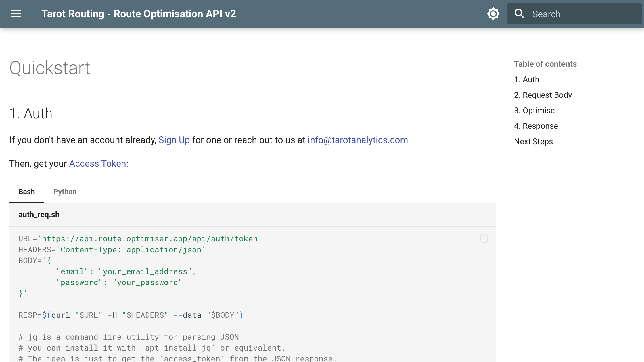Copy the auth_req.sh code to clipboard
This screenshot has width=644, height=362.
coord(484,238)
